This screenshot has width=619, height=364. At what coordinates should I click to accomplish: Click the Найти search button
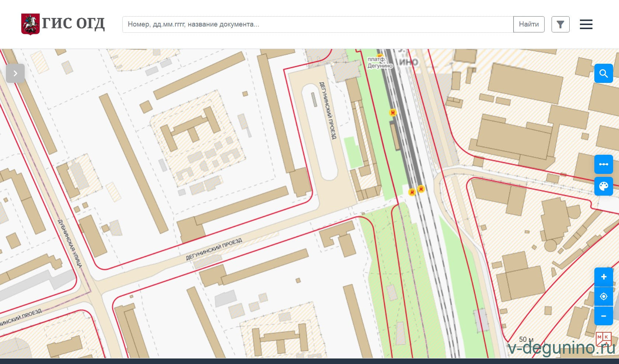pos(528,24)
